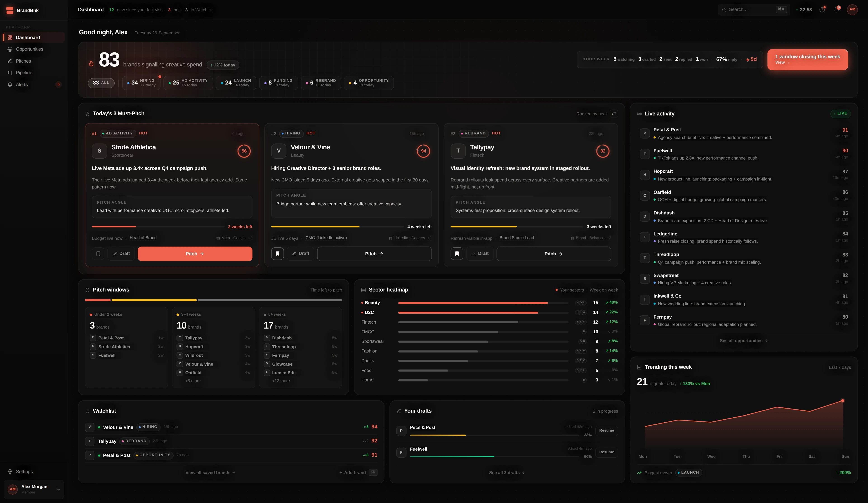Click the orange Pitch button for Stride Athletica

[195, 254]
